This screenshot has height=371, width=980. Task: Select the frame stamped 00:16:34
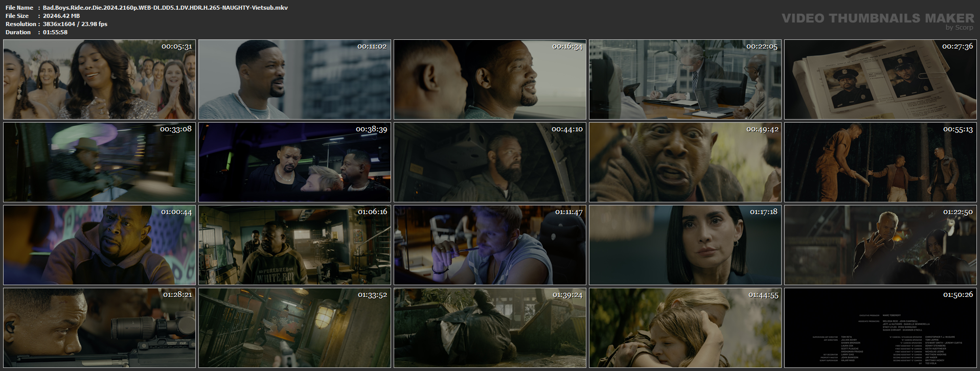click(490, 80)
